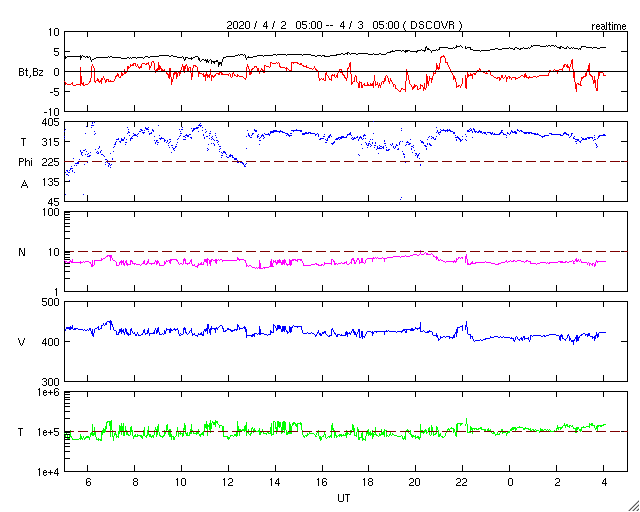This screenshot has height=512, width=640.
Task: Click the 'Phi' axis label
Action: 25,163
